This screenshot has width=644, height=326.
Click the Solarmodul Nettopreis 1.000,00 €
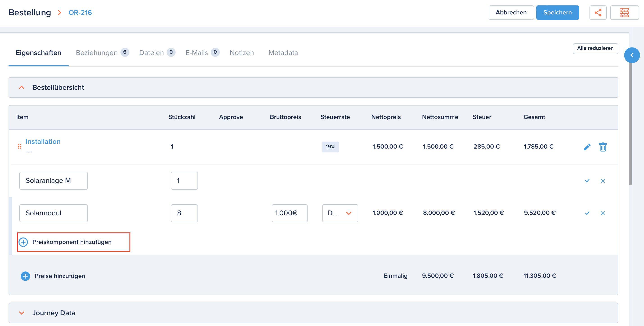tap(388, 213)
